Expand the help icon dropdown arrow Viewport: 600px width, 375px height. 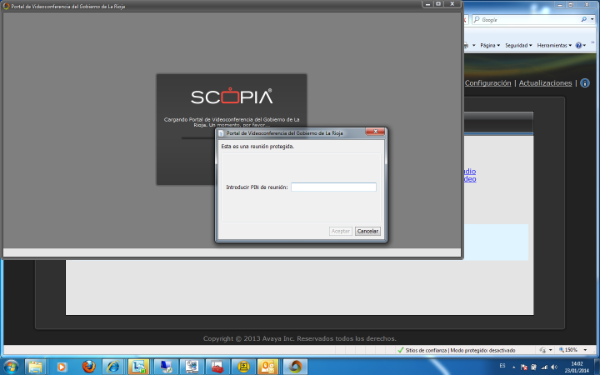click(584, 46)
